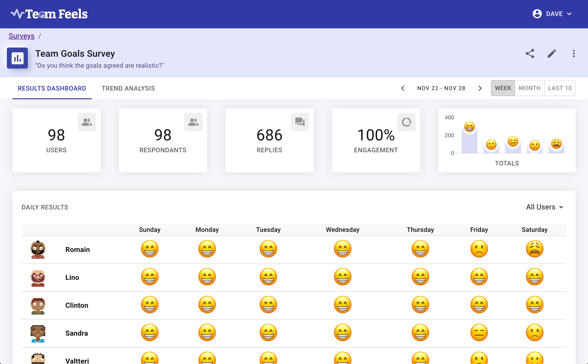588x364 pixels.
Task: Click the Respondants card people icon
Action: click(193, 122)
